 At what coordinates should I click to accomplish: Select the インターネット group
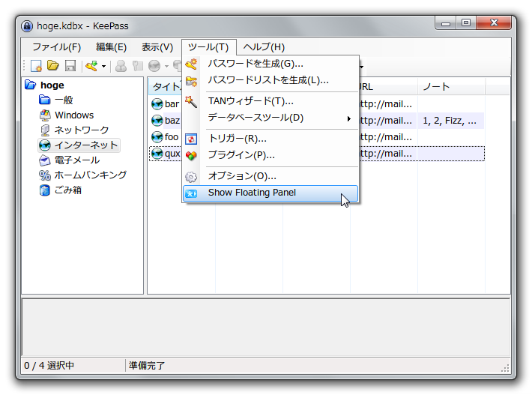click(86, 145)
